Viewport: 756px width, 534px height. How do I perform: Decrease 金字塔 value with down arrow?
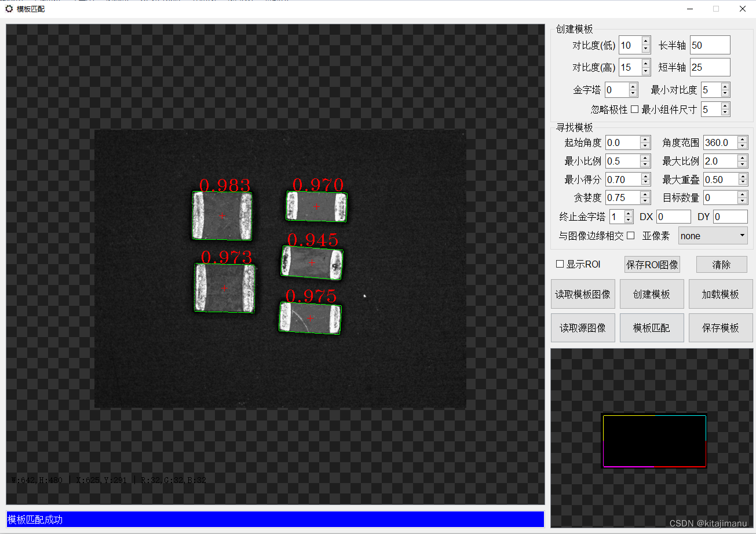633,93
